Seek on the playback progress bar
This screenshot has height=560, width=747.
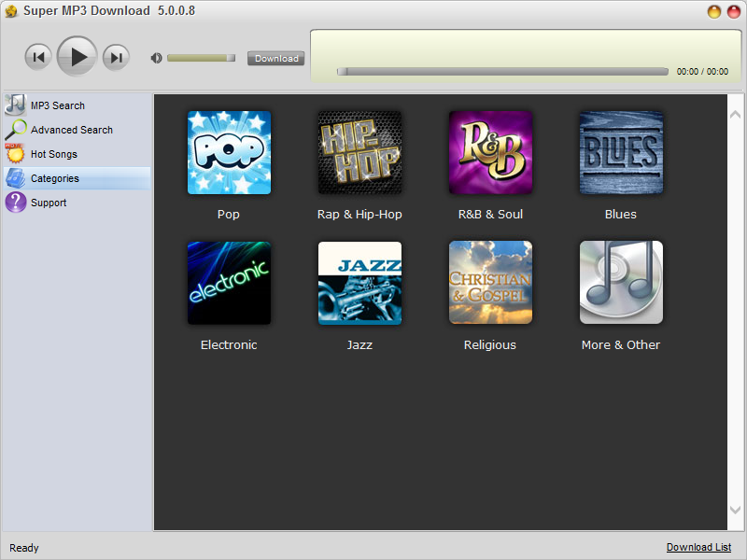point(502,72)
